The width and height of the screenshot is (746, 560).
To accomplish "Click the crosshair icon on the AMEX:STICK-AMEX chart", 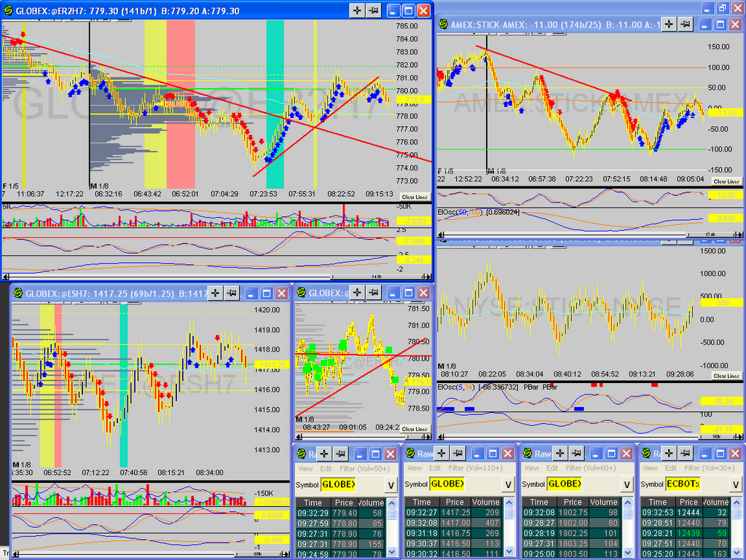I will coord(666,24).
